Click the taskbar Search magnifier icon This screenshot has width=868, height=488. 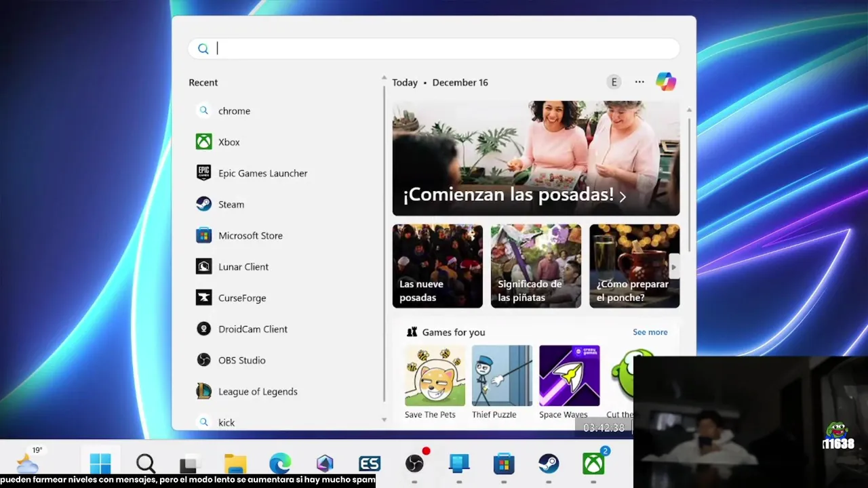pyautogui.click(x=145, y=464)
